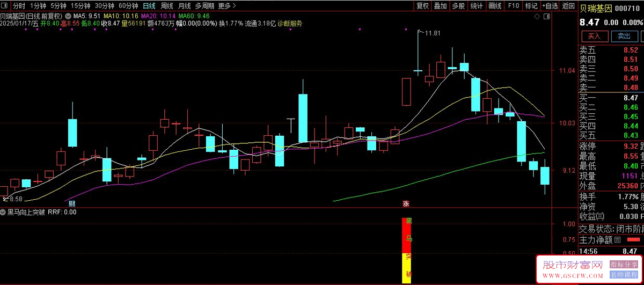Screen dimensions: 644x285
Task: Select the 30分钟 period
Action: pos(105,6)
